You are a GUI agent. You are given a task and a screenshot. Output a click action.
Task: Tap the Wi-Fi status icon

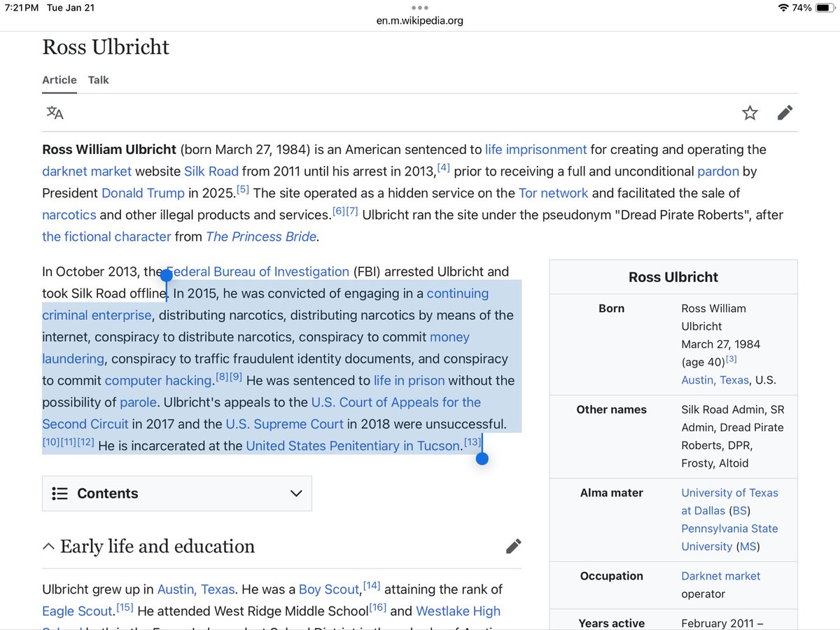click(x=782, y=8)
